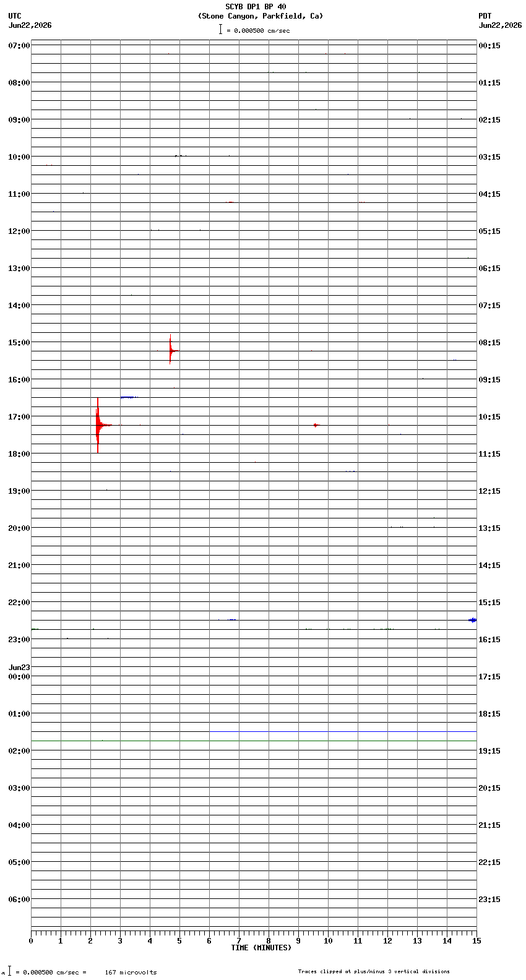Click the '167 microvolts' footer text
526x980 pixels.
coord(131,972)
